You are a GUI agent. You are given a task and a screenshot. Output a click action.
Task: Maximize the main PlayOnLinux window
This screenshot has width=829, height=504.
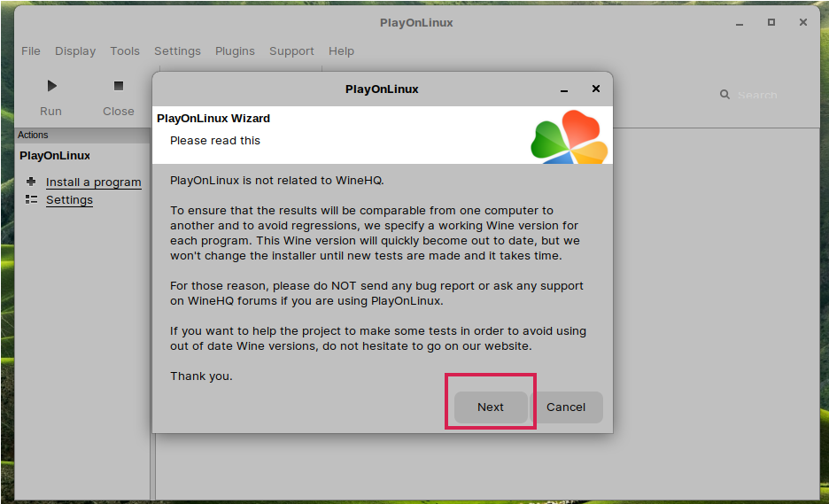(x=771, y=22)
